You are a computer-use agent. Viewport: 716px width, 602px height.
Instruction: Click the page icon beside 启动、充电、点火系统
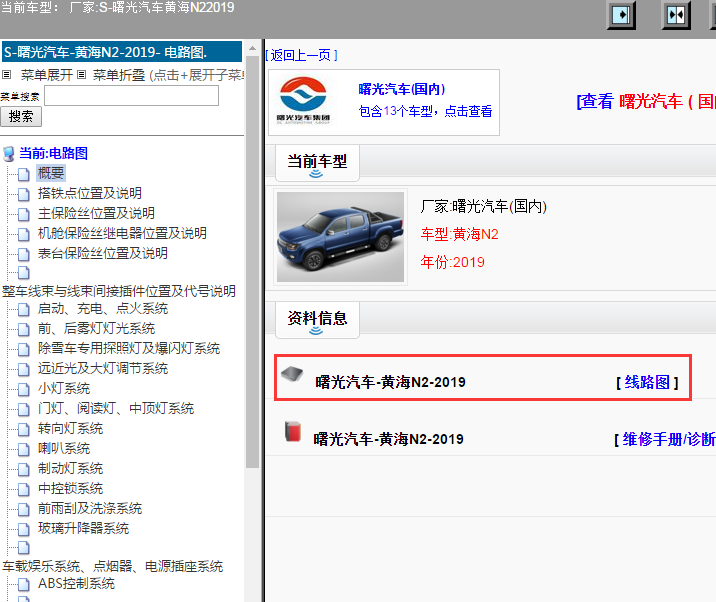[24, 310]
